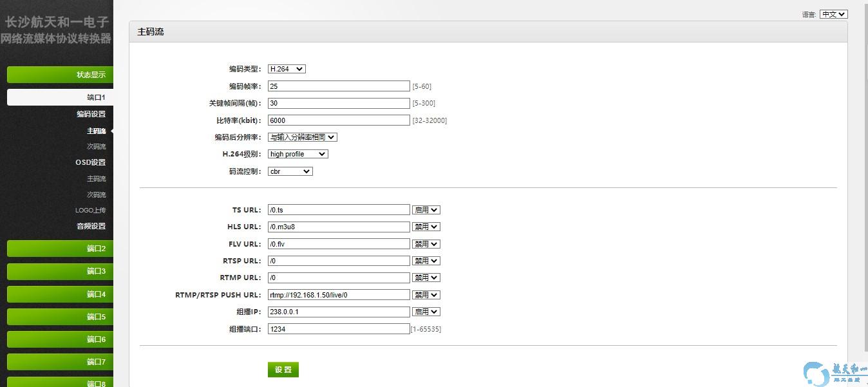Select 端口5 in the sidebar
The height and width of the screenshot is (387, 868).
tap(60, 317)
